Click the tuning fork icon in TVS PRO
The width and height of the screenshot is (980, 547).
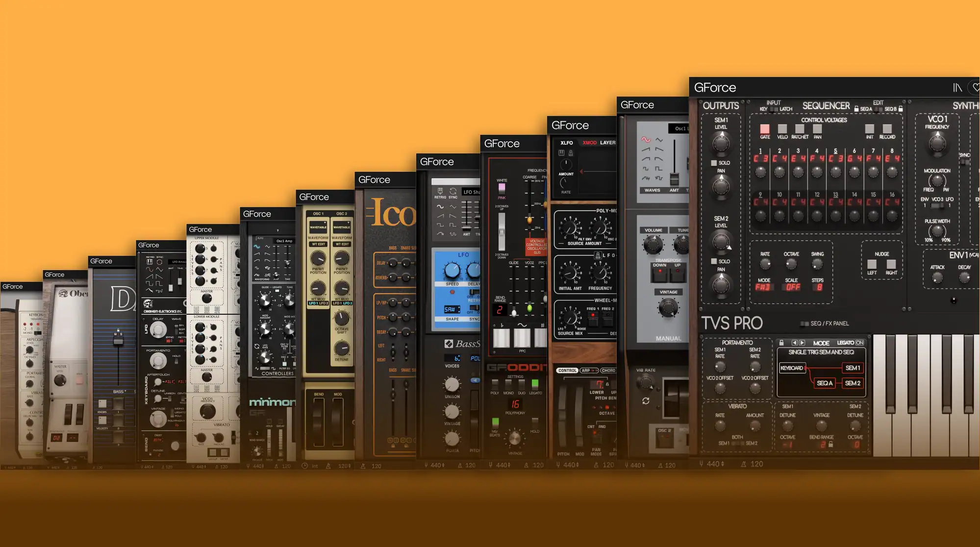pos(701,464)
